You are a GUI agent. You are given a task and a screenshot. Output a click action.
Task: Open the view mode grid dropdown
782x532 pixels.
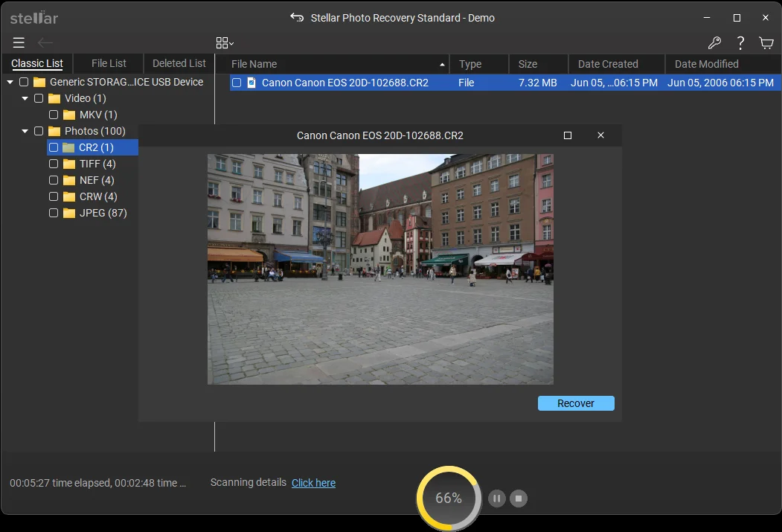(x=225, y=43)
